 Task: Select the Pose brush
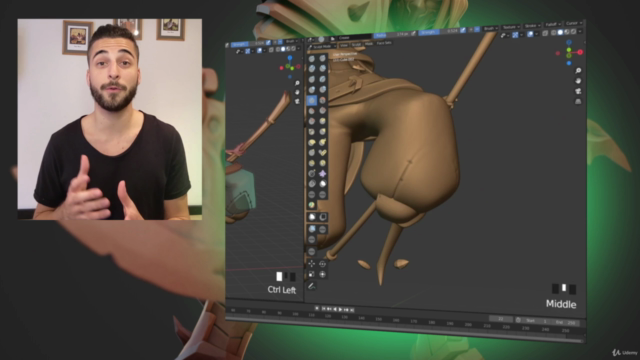[322, 153]
